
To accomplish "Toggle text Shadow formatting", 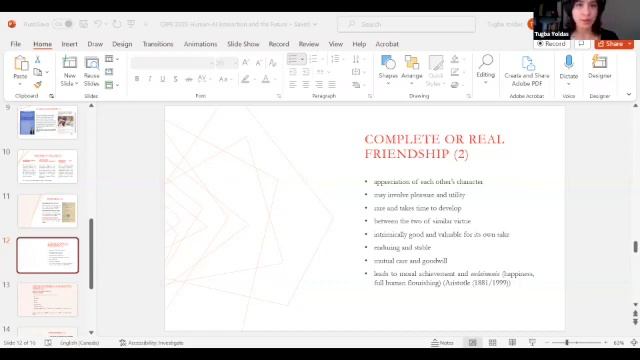I will click(x=176, y=79).
